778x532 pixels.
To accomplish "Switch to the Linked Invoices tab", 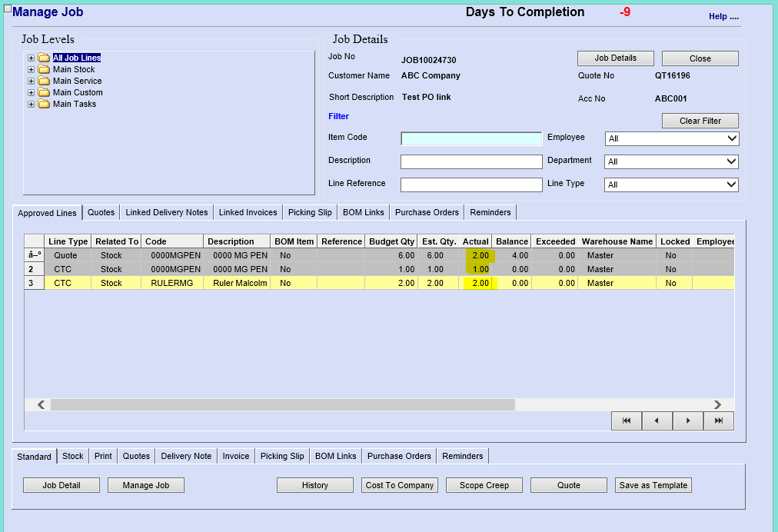I will [248, 212].
